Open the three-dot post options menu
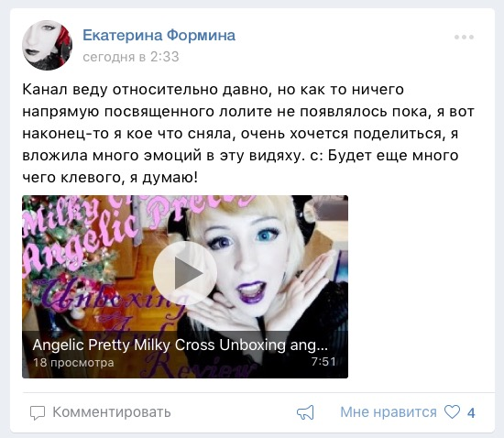Image resolution: width=504 pixels, height=438 pixels. 464,37
